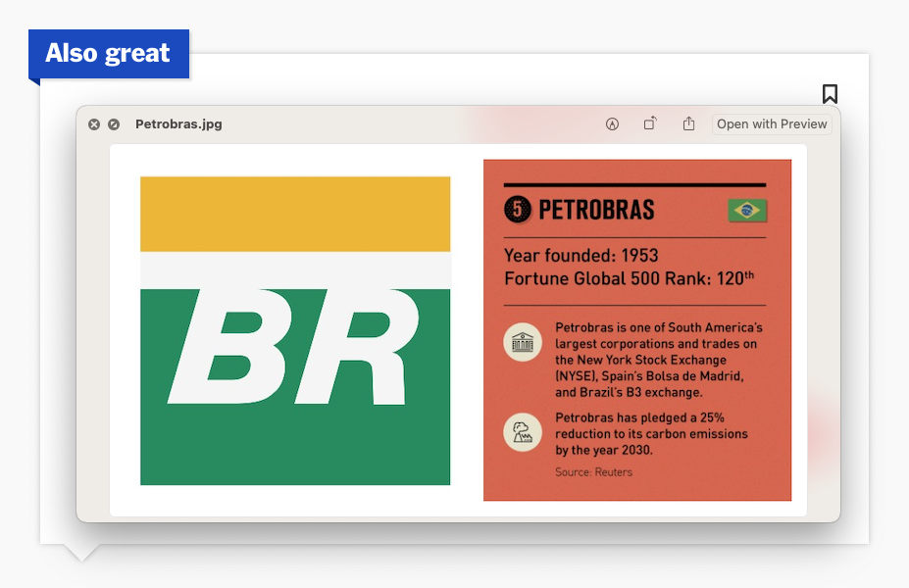Select the Petrobras.jpg file name title
Viewport: 909px width, 588px height.
(178, 124)
